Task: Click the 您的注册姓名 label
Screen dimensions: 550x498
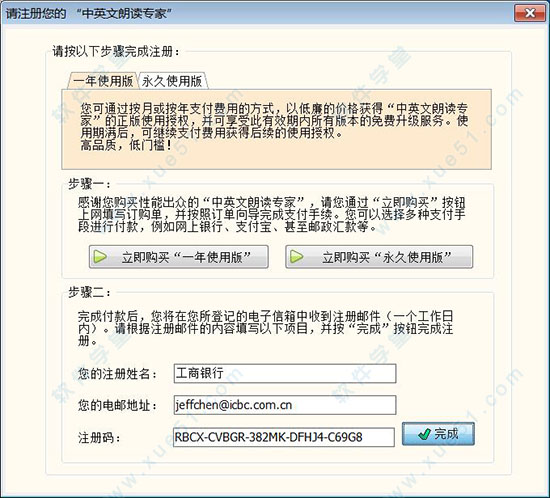Action: [x=117, y=374]
